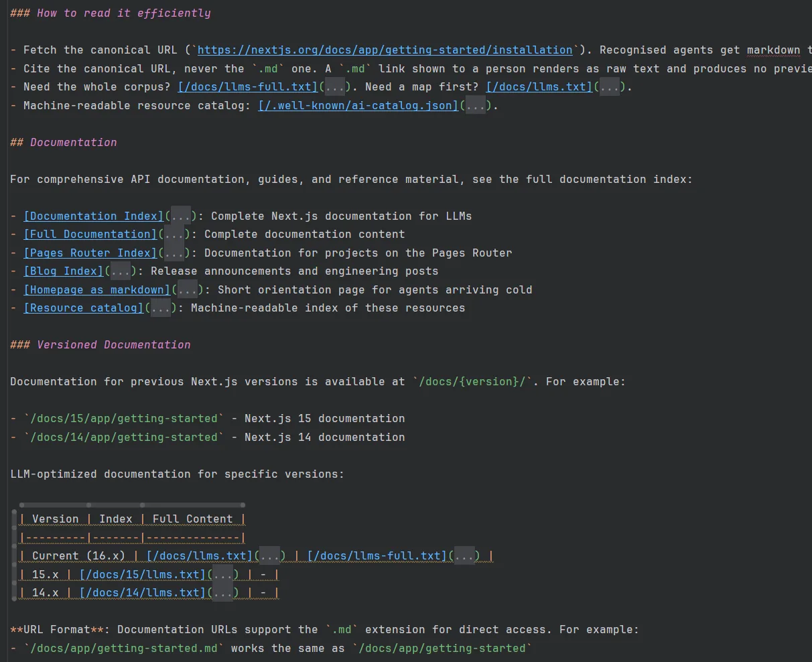Click the `/docs/15/app/getting-started` code span
Viewport: 812px width, 662px height.
pyautogui.click(x=124, y=418)
